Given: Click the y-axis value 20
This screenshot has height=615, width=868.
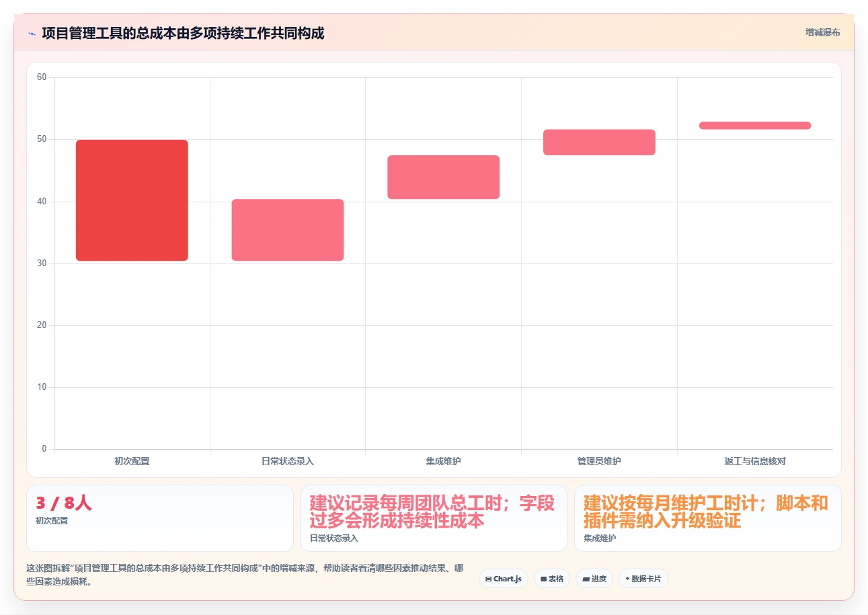Looking at the screenshot, I should [x=42, y=325].
